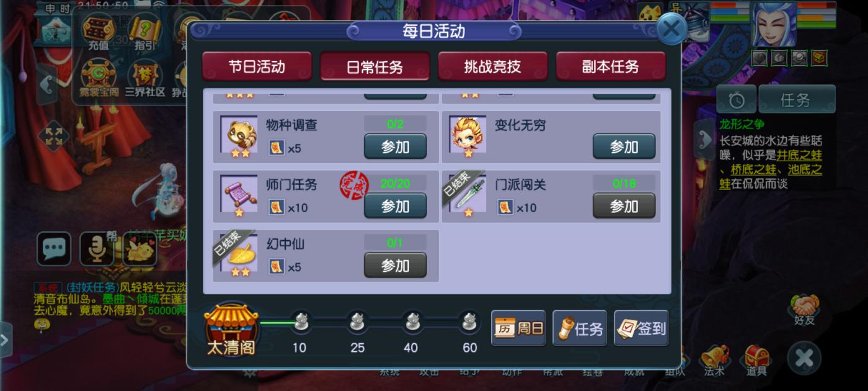
Task: Expand the side drawer arrow at the left edge
Action: [6, 339]
